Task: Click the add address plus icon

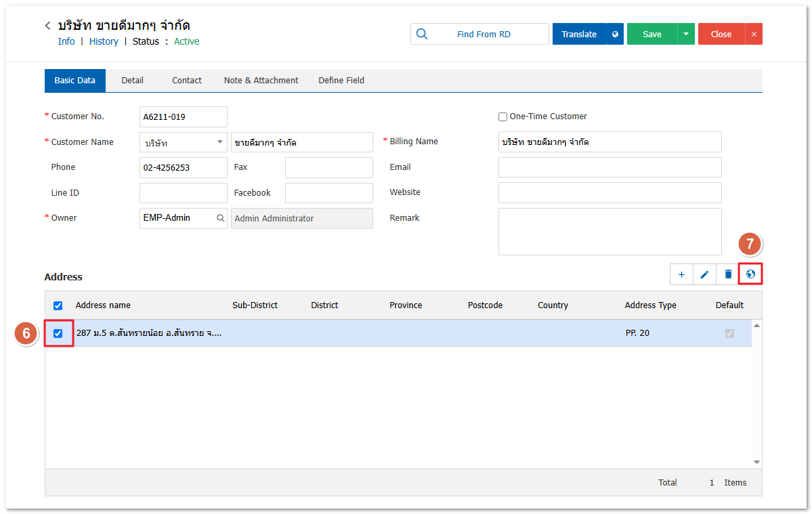Action: (681, 274)
